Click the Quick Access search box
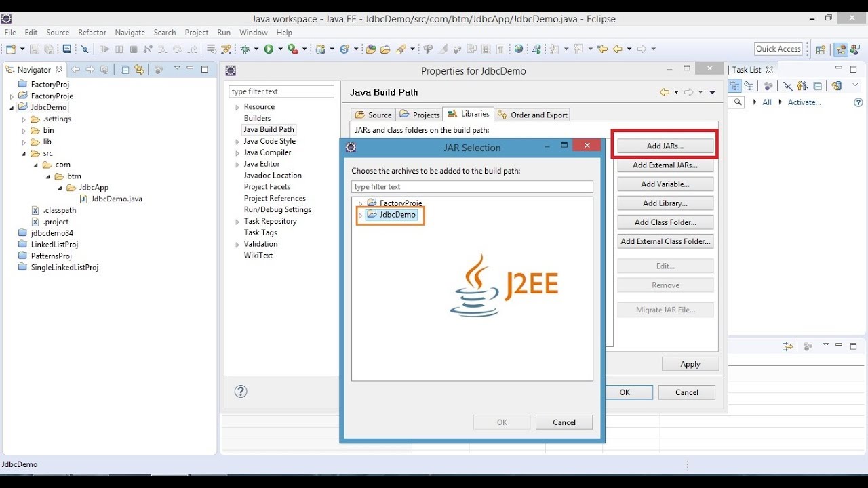868x488 pixels. (x=778, y=49)
